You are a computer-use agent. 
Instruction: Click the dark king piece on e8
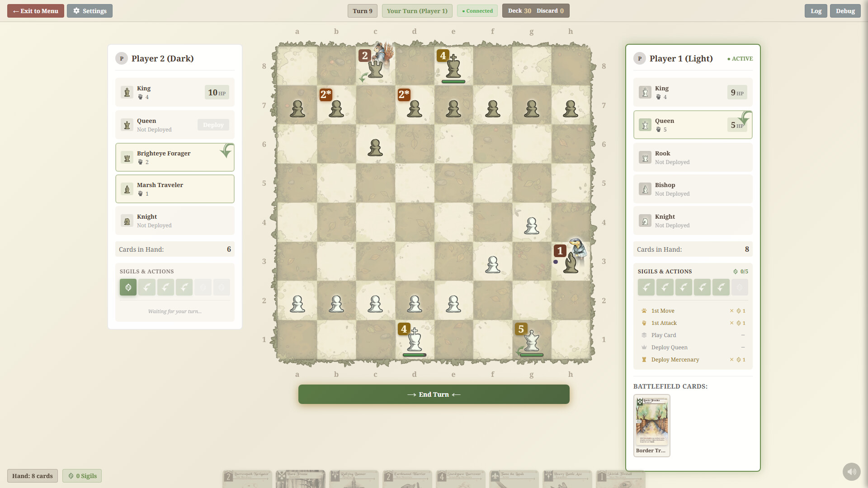[x=453, y=67]
